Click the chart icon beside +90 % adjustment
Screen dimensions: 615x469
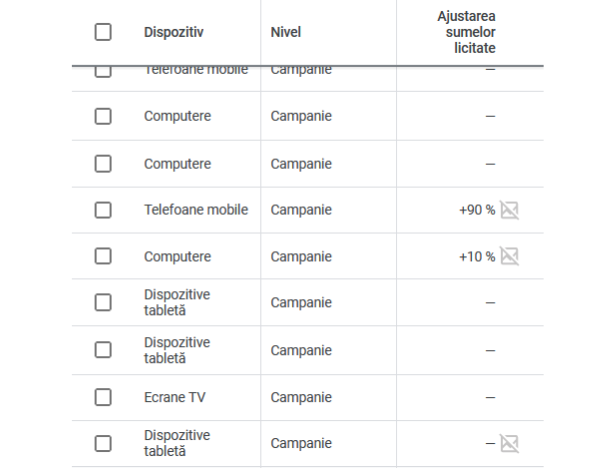click(510, 210)
